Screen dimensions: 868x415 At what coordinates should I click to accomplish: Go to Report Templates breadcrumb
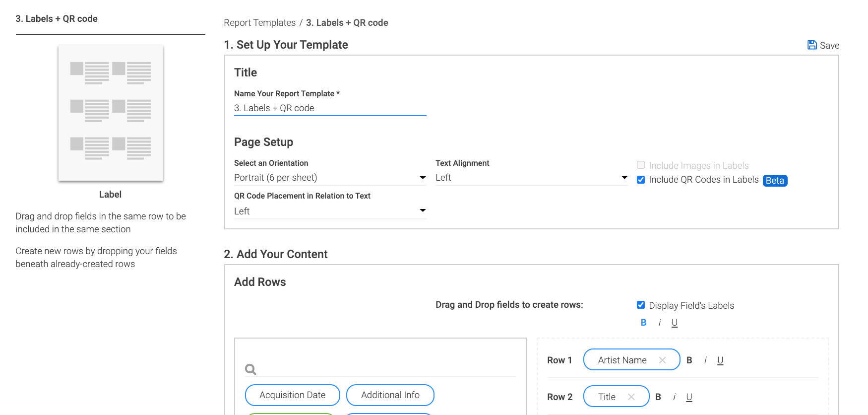259,23
